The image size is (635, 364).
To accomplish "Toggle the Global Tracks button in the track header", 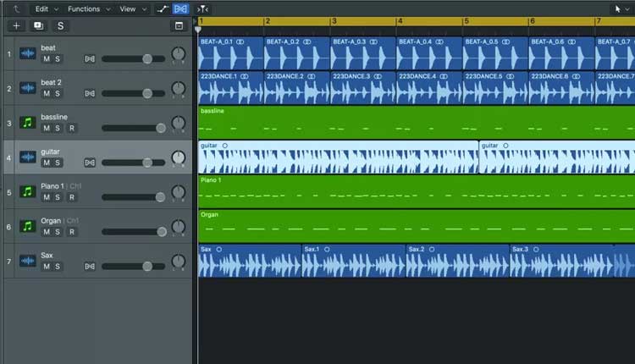I will click(x=179, y=26).
